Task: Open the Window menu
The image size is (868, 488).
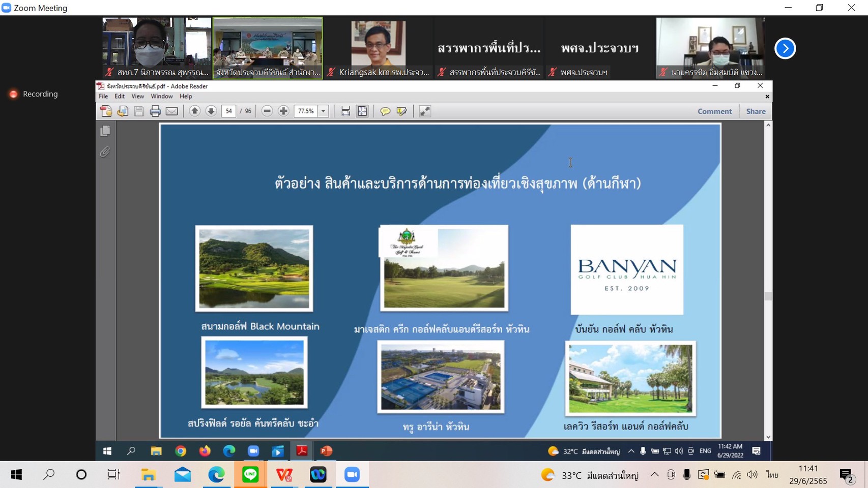Action: 162,96
